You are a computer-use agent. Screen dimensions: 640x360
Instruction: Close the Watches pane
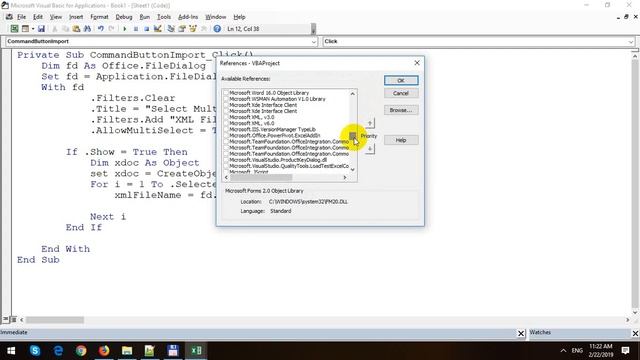(x=636, y=333)
